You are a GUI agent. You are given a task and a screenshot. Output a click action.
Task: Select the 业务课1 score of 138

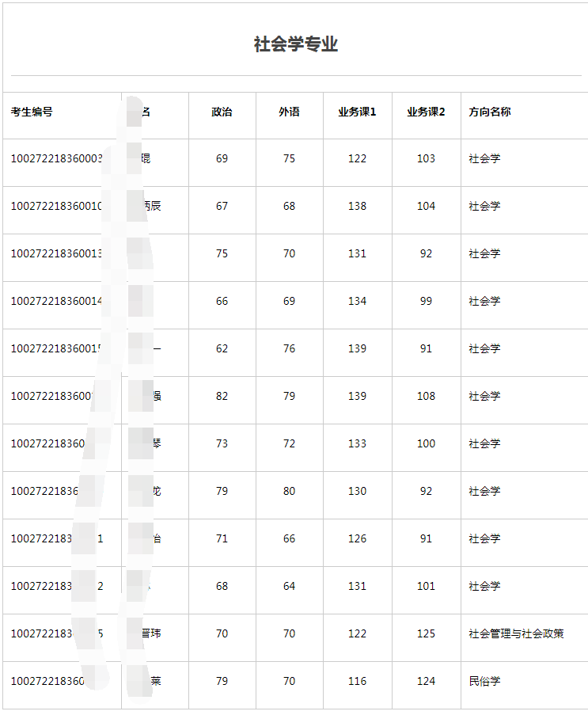tap(357, 206)
